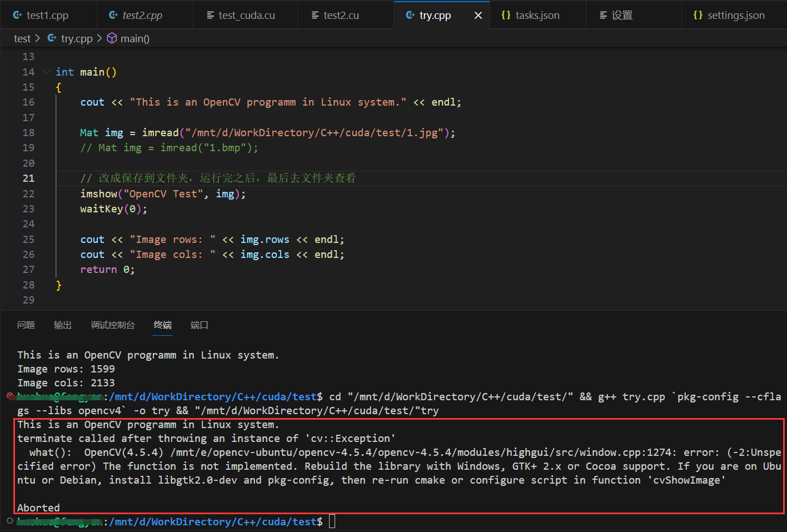787x532 pixels.
Task: Switch to the 问题 panel tab
Action: (26, 325)
